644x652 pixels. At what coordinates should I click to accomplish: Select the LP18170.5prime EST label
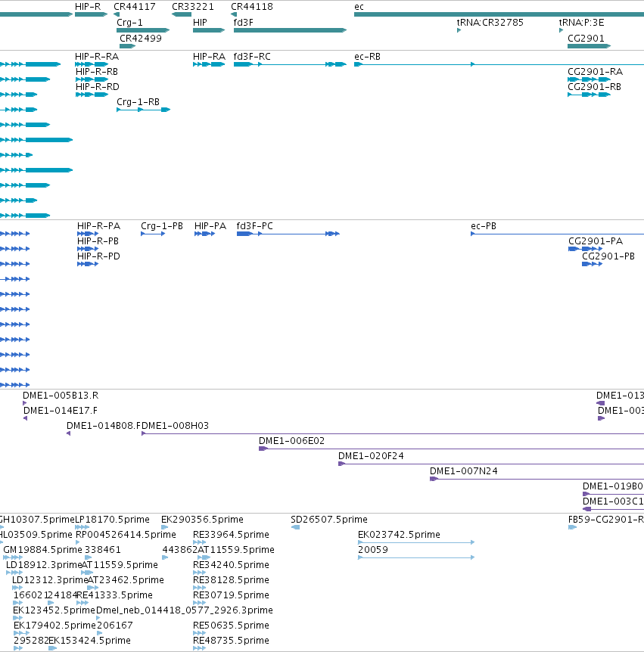click(112, 520)
